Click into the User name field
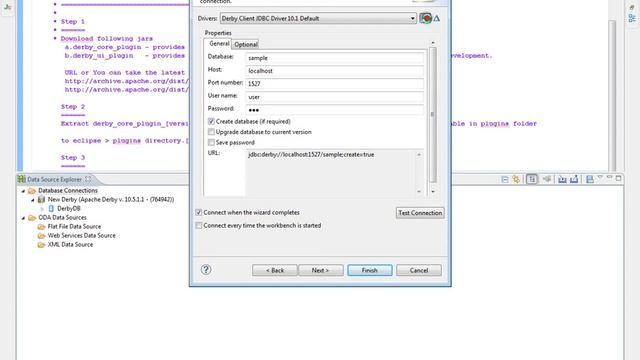 click(334, 97)
